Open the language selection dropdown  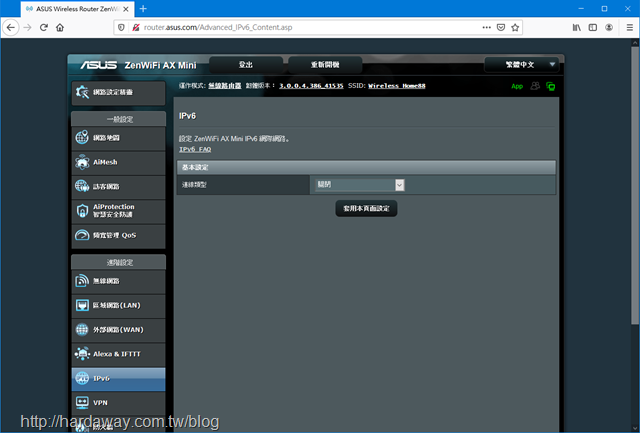[x=521, y=64]
